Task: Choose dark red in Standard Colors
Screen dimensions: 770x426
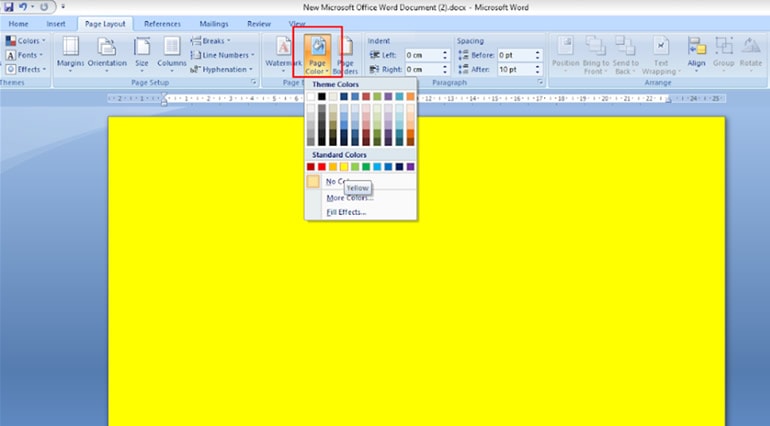Action: pyautogui.click(x=311, y=167)
